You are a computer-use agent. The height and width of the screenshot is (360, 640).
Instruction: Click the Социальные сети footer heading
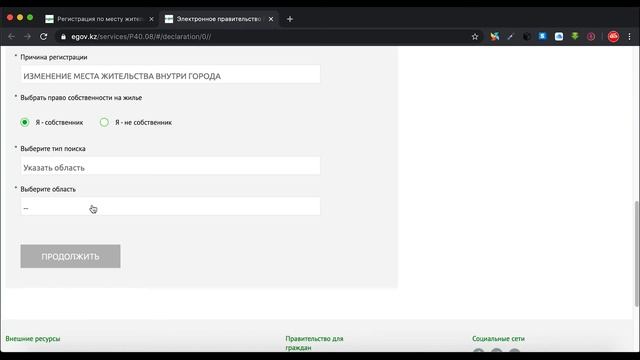click(498, 339)
